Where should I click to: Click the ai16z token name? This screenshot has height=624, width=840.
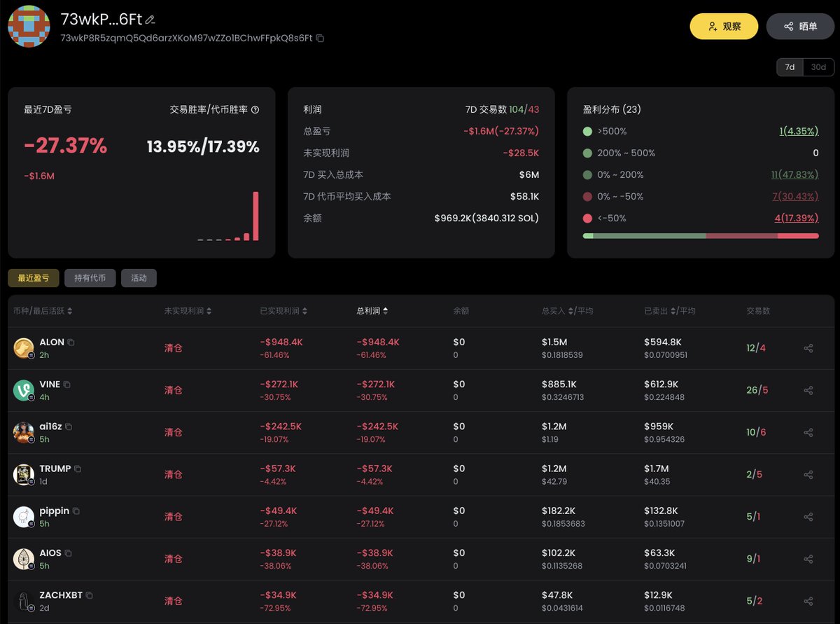pyautogui.click(x=50, y=427)
